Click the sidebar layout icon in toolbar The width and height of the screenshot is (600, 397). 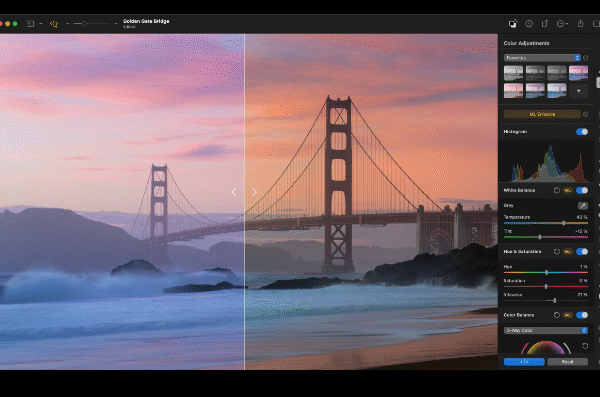point(30,24)
